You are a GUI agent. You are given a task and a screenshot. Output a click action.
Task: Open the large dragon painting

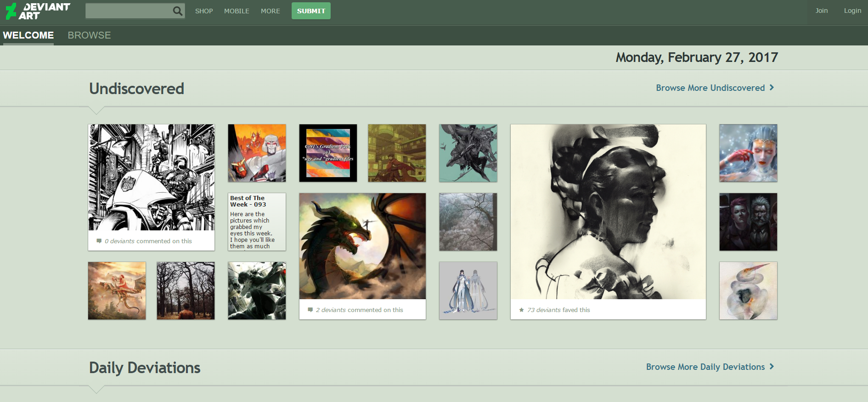coord(362,246)
